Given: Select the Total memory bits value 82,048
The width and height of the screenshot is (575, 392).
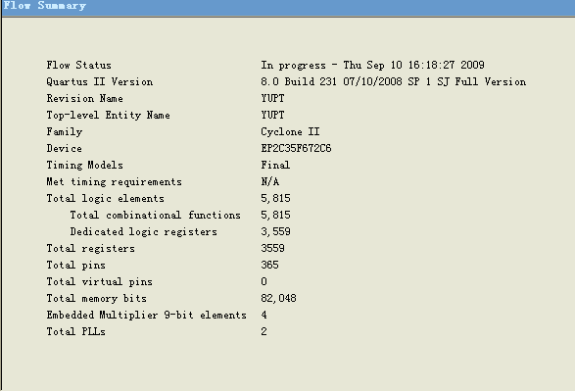Looking at the screenshot, I should [279, 298].
